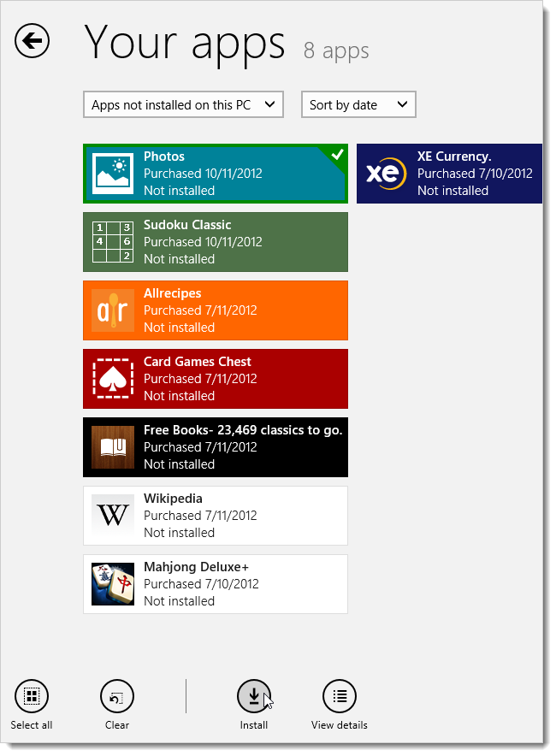Screen dimensions: 556x756
Task: Click the Photos app title text
Action: pos(164,157)
